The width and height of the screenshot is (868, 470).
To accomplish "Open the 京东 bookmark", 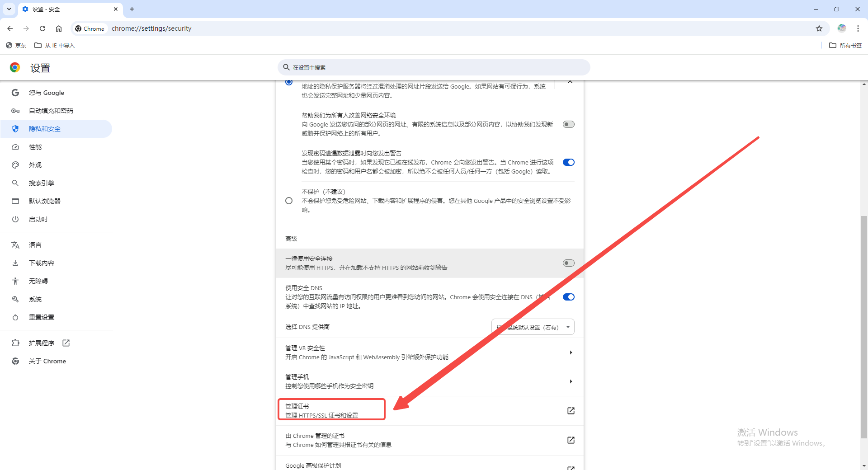I will pos(16,45).
